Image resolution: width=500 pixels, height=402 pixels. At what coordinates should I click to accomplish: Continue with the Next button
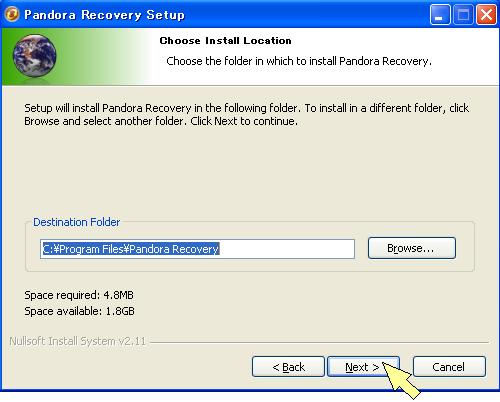pyautogui.click(x=363, y=367)
